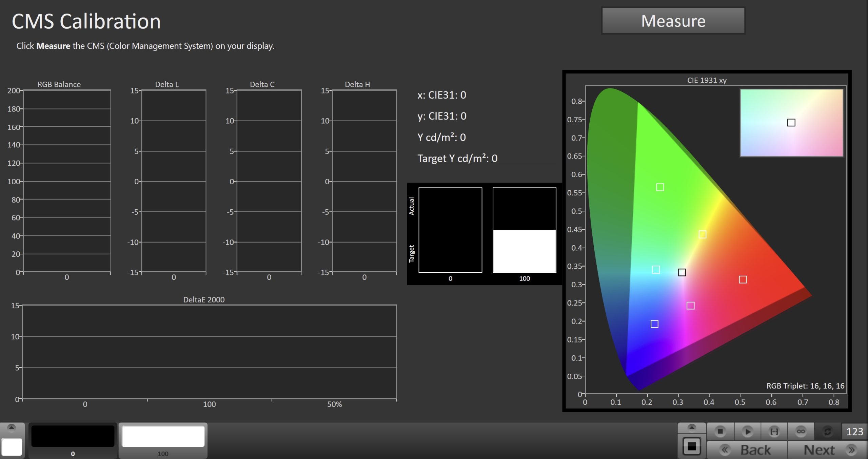Go to the Next workflow page
Screen dimensions: 868x459
tap(827, 450)
